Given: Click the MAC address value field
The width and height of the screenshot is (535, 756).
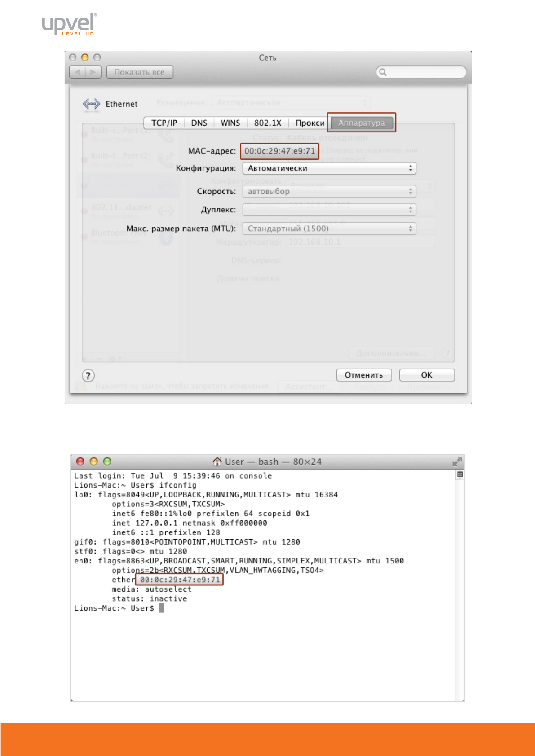Looking at the screenshot, I should pyautogui.click(x=279, y=151).
